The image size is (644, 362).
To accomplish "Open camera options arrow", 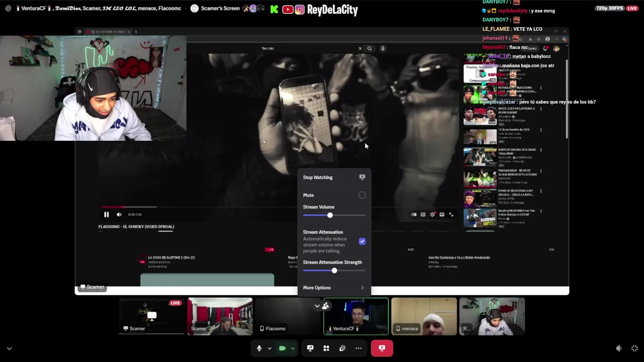I will coord(292,348).
